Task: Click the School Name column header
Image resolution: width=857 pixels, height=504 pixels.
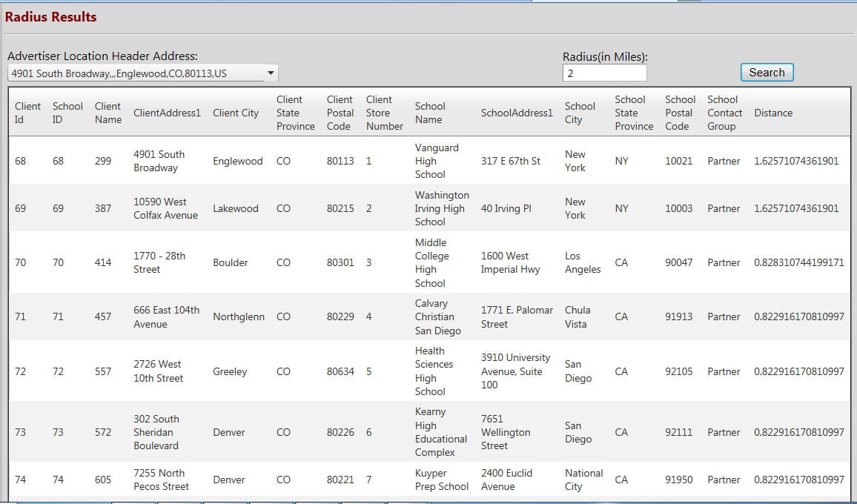Action: coord(430,113)
